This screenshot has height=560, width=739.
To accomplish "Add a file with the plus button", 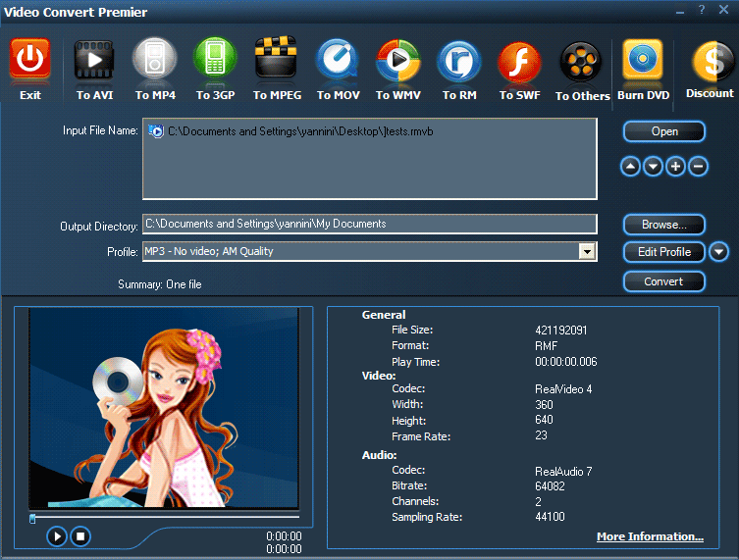I will coord(675,167).
